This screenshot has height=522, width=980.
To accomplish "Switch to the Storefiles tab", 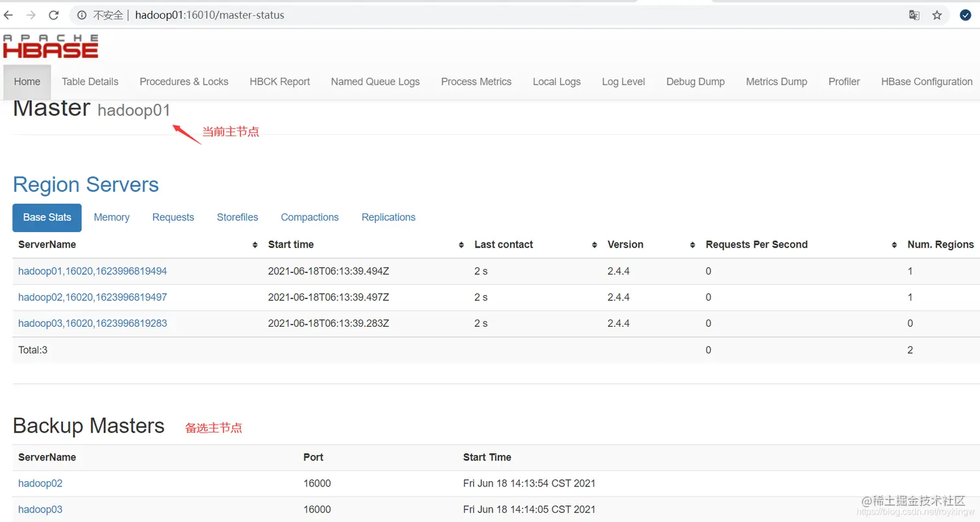I will coord(237,217).
